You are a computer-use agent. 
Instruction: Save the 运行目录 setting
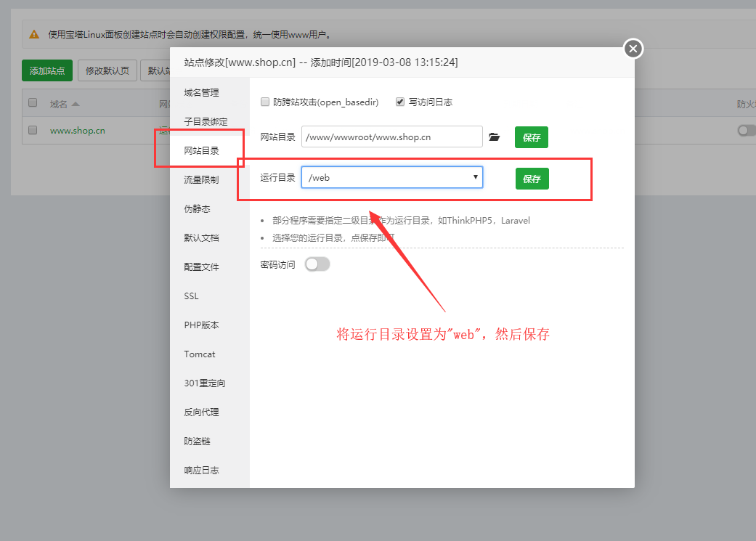point(532,179)
